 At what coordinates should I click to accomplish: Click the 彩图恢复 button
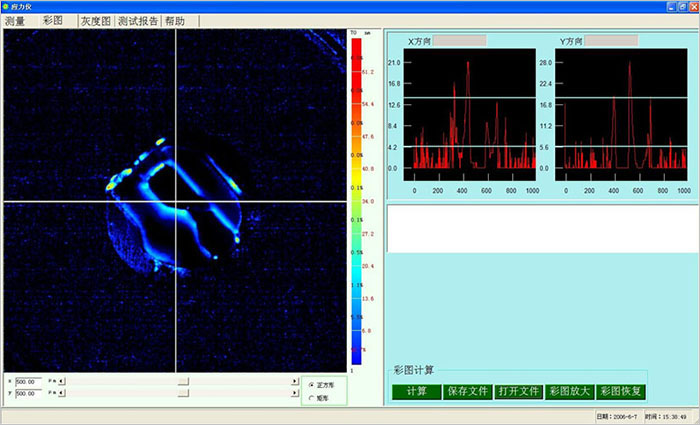pos(622,391)
